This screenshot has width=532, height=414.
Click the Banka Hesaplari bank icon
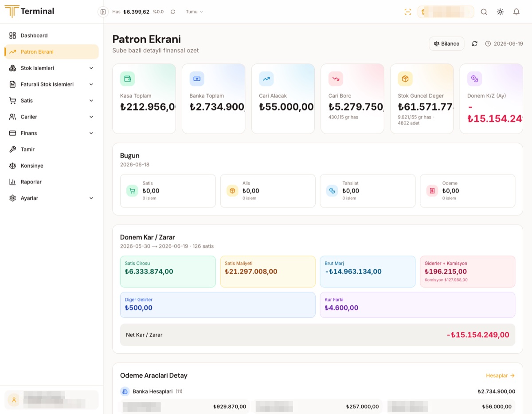125,391
